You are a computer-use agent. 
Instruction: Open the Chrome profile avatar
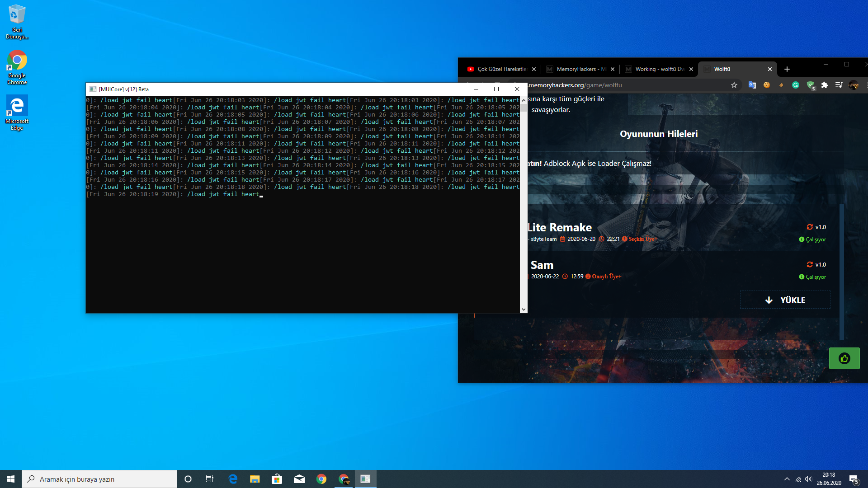(x=854, y=85)
